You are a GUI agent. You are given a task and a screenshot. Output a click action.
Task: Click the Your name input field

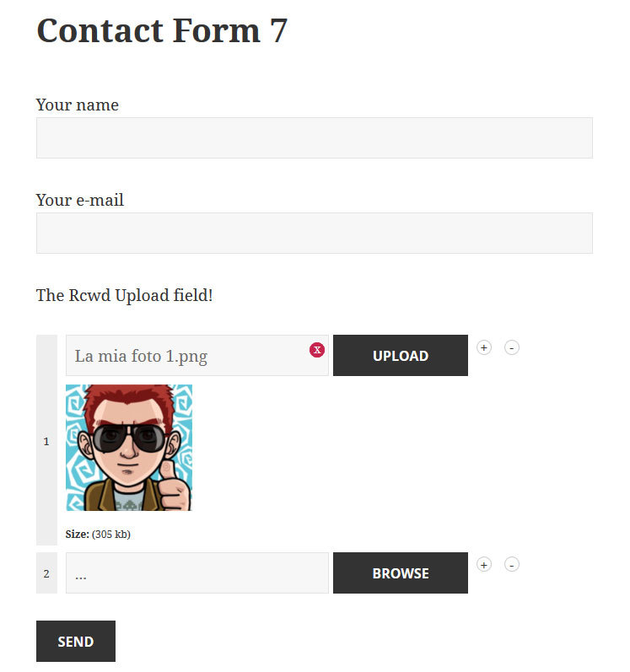pyautogui.click(x=314, y=137)
